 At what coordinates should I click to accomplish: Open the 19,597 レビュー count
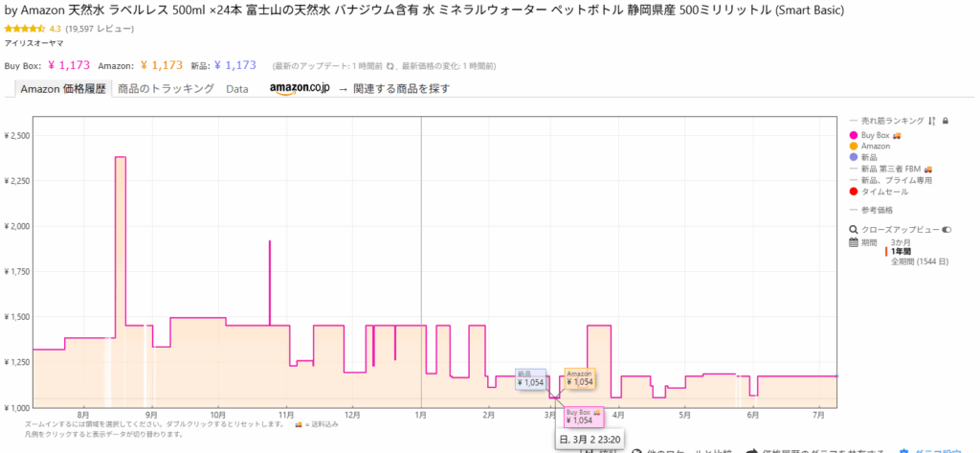(100, 29)
